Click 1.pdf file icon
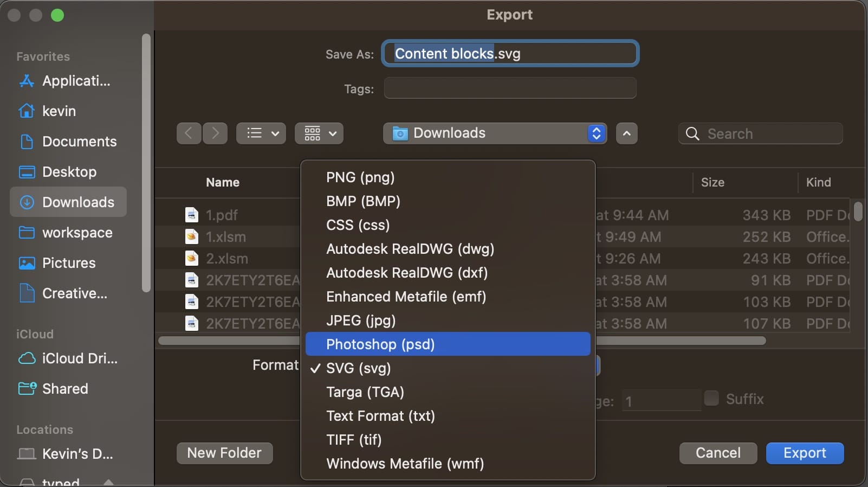 (192, 215)
